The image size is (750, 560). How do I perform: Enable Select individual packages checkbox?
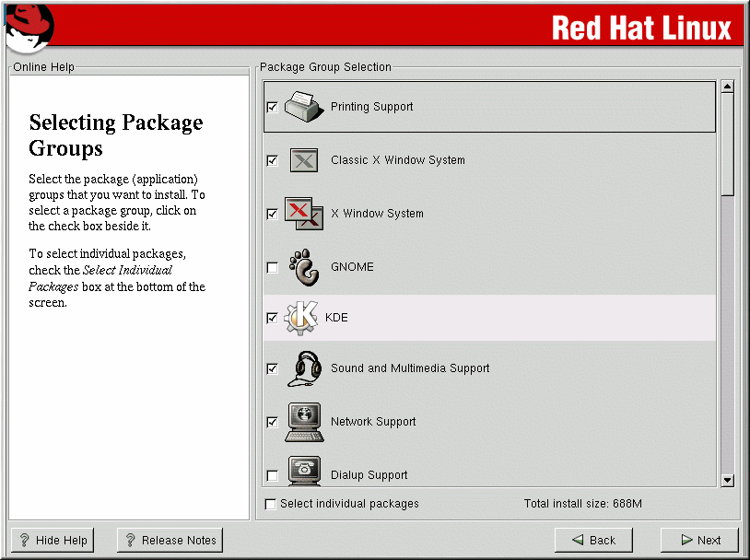[270, 504]
